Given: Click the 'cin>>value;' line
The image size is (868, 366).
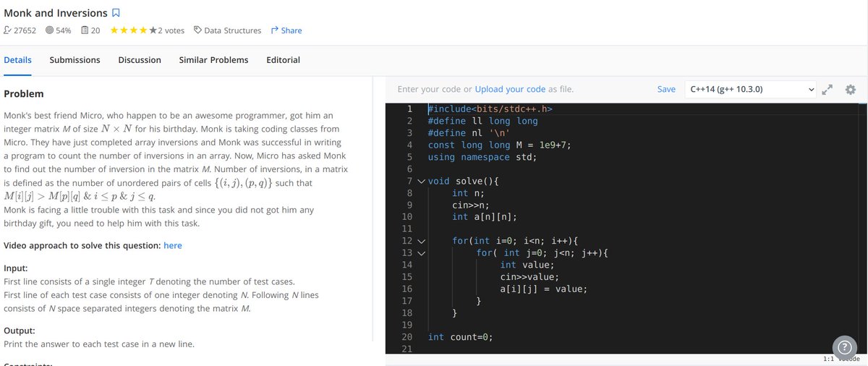Looking at the screenshot, I should (529, 277).
